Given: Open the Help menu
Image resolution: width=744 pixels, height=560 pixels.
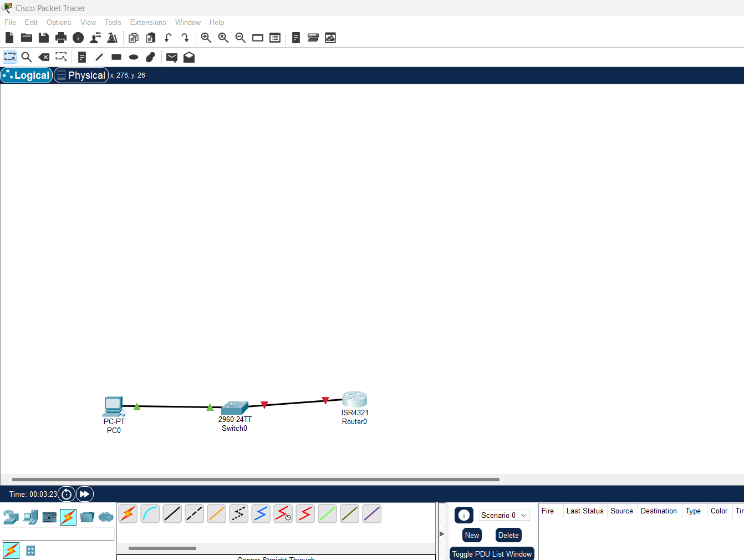Looking at the screenshot, I should 217,22.
